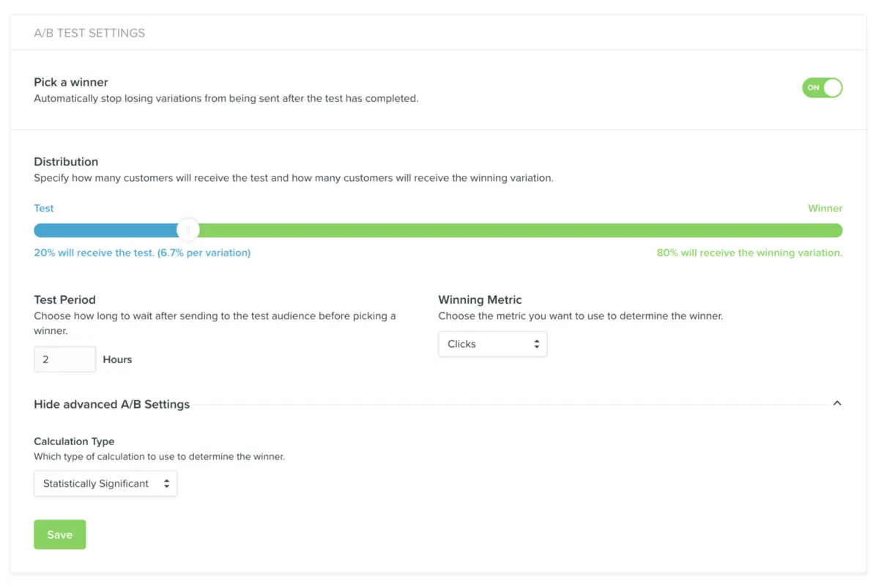
Task: Collapse advanced settings with the chevron-up icon
Action: pos(837,403)
